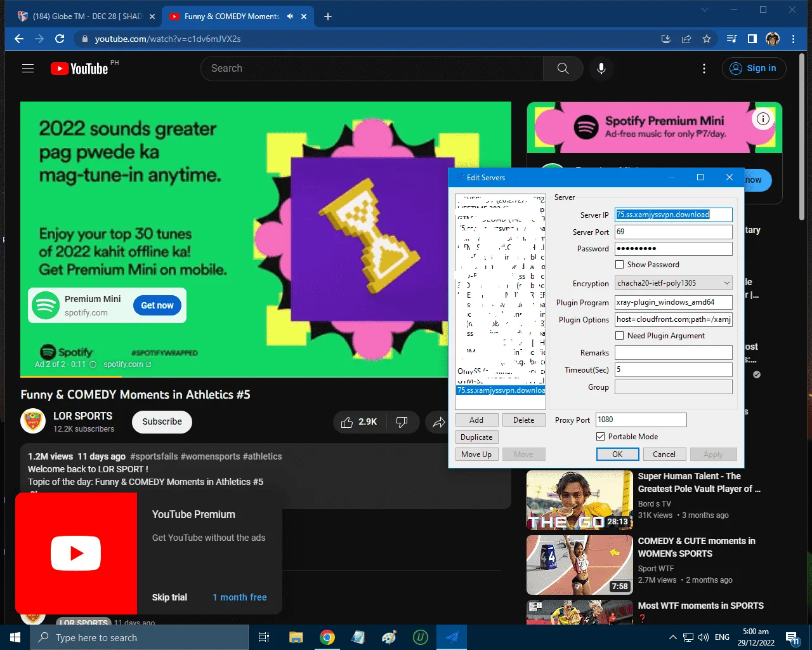Image resolution: width=812 pixels, height=650 pixels.
Task: Bookmark this page with the star
Action: point(707,39)
